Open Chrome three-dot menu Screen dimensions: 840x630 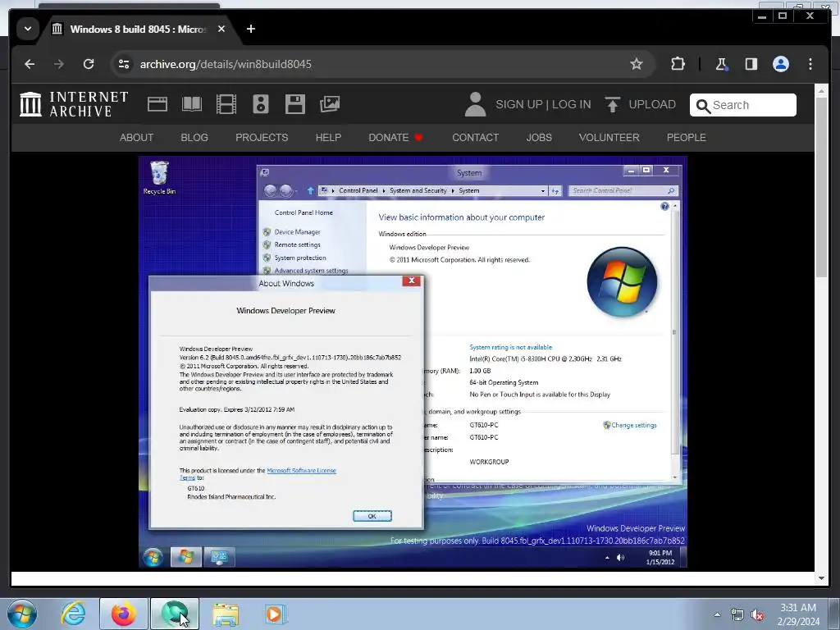click(x=810, y=64)
